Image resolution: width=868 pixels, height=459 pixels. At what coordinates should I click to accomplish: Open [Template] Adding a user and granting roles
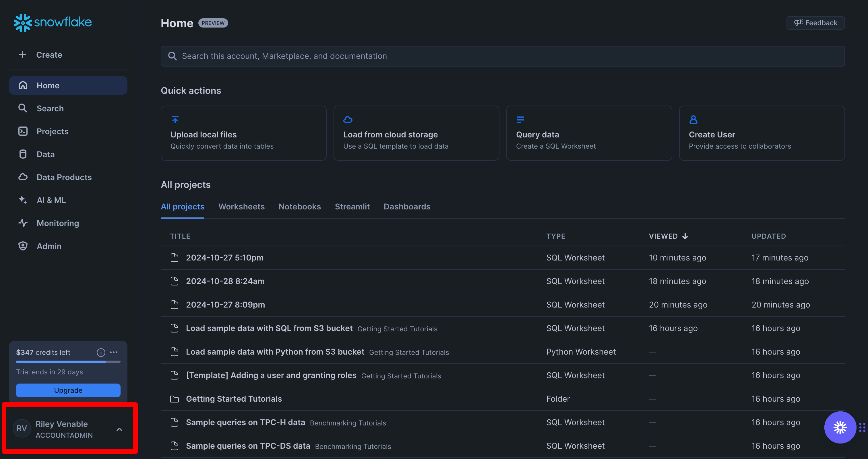coord(271,376)
